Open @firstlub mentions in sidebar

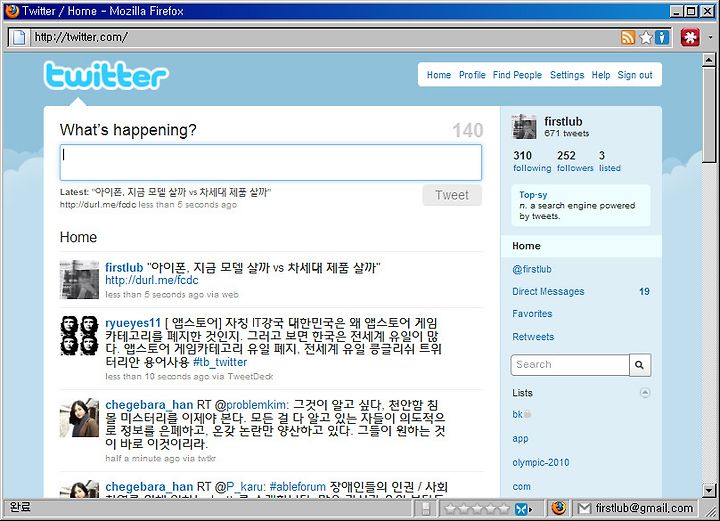(532, 269)
